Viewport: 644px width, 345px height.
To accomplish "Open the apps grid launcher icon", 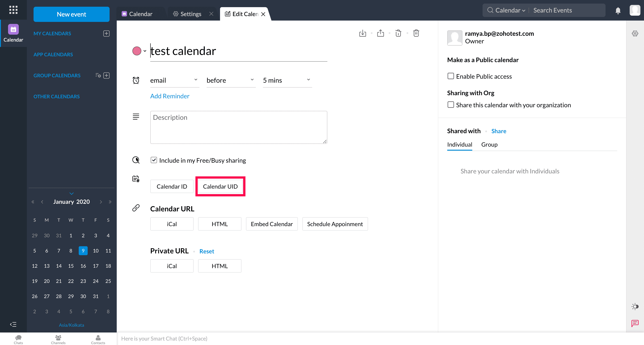I will pyautogui.click(x=13, y=10).
